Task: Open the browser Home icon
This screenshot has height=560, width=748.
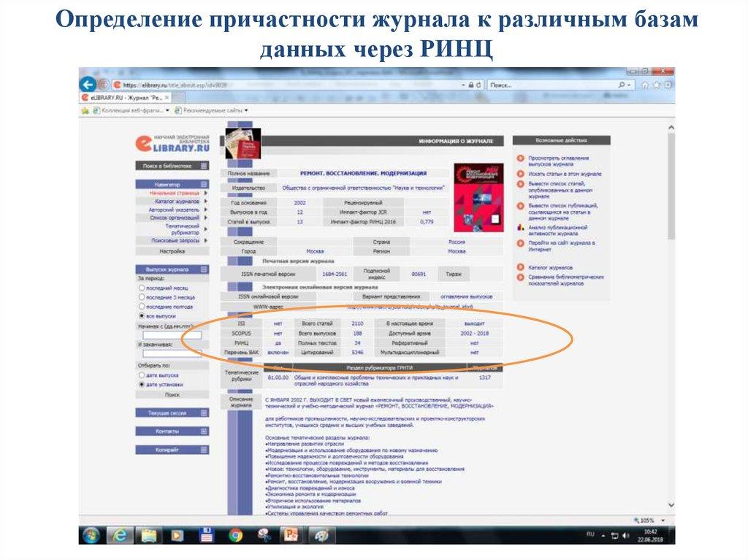Action: click(x=646, y=85)
